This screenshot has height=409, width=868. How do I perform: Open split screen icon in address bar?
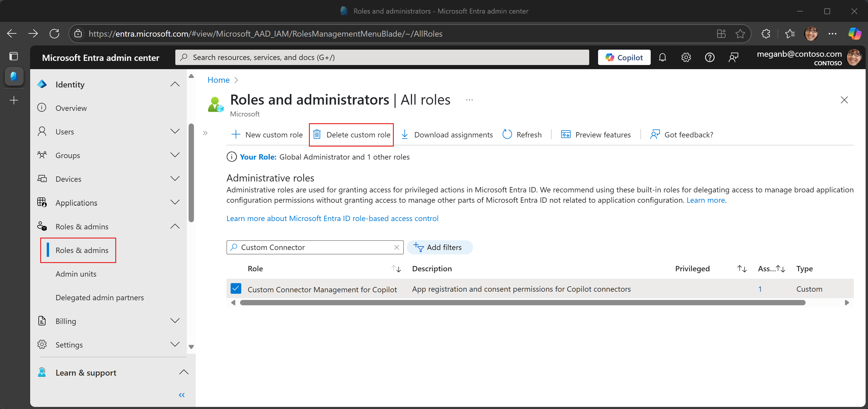pyautogui.click(x=721, y=34)
